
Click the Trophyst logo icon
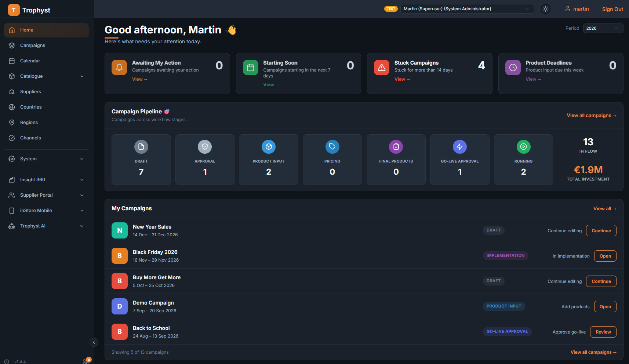[x=14, y=10]
